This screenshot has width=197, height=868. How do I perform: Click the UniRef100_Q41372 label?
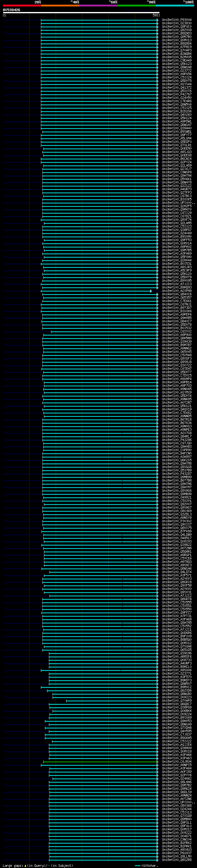177,88
